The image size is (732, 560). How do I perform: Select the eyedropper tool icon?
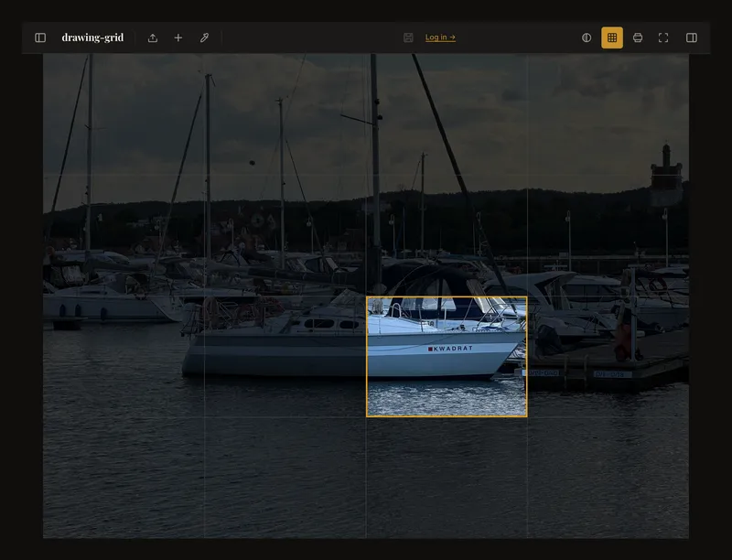pos(204,38)
